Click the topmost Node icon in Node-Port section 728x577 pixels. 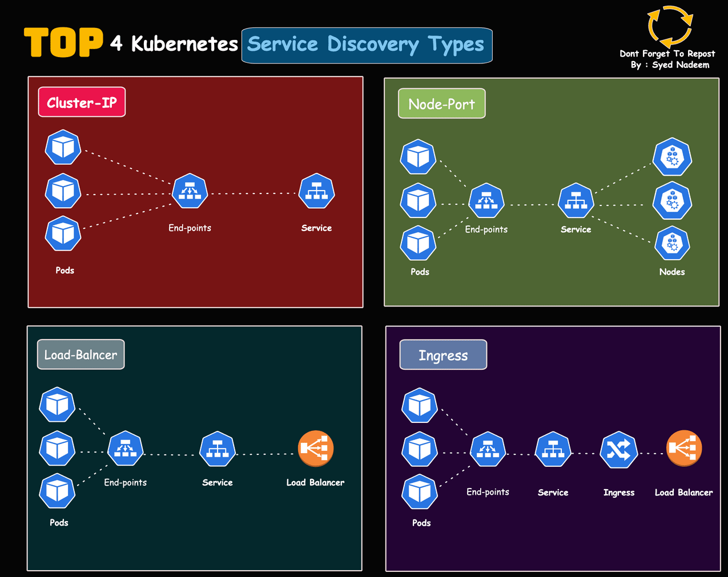pos(672,157)
